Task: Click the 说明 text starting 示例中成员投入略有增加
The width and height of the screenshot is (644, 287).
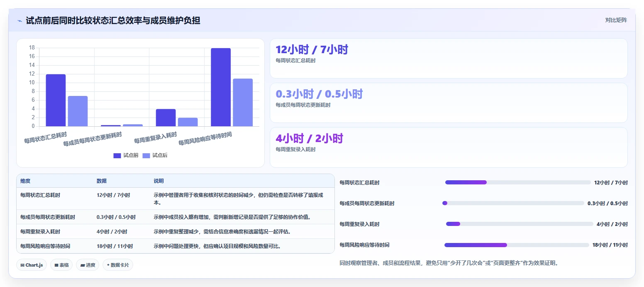Action: click(232, 217)
